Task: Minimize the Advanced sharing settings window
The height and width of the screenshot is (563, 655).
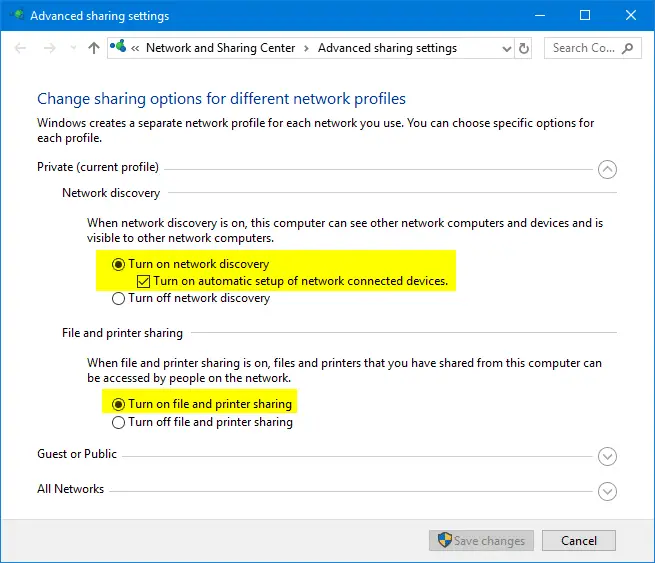Action: coord(540,15)
